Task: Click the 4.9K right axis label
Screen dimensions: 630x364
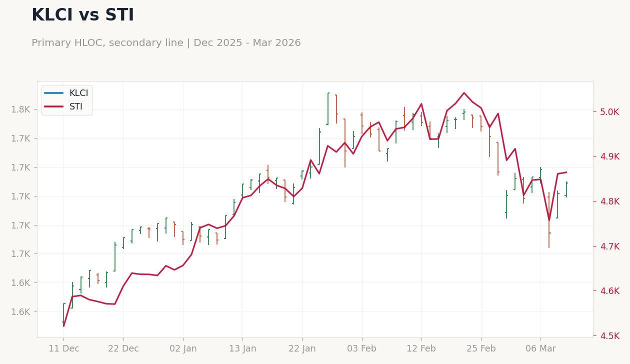Action: click(609, 156)
